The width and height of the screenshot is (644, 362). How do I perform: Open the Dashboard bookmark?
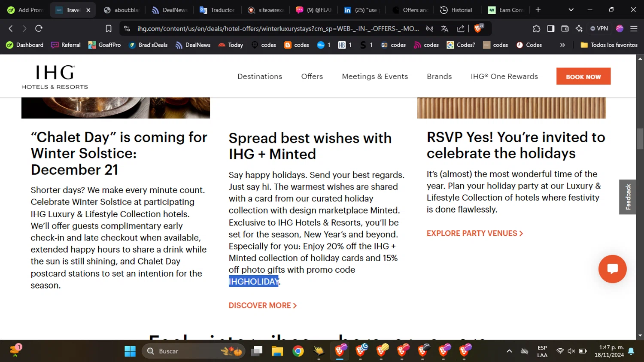(25, 45)
